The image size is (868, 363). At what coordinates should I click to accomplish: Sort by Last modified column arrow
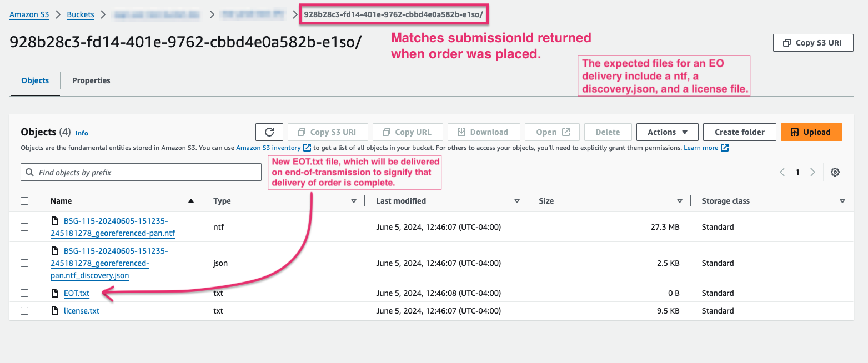[517, 201]
